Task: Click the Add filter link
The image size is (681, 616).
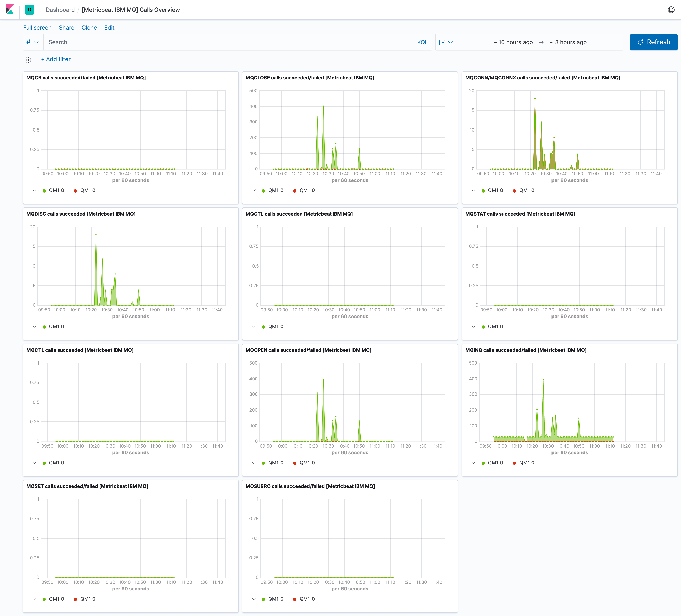Action: (56, 59)
